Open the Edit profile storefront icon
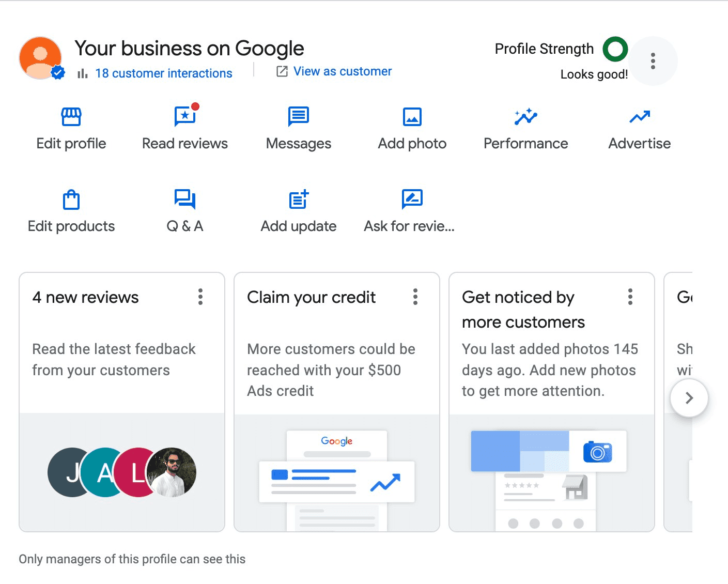The image size is (728, 584). point(71,117)
